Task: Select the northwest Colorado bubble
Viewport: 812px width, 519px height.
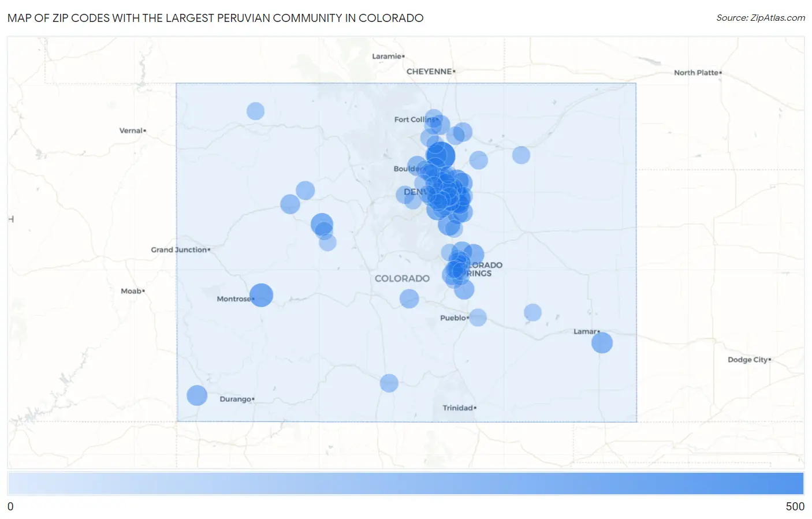Action: tap(255, 111)
